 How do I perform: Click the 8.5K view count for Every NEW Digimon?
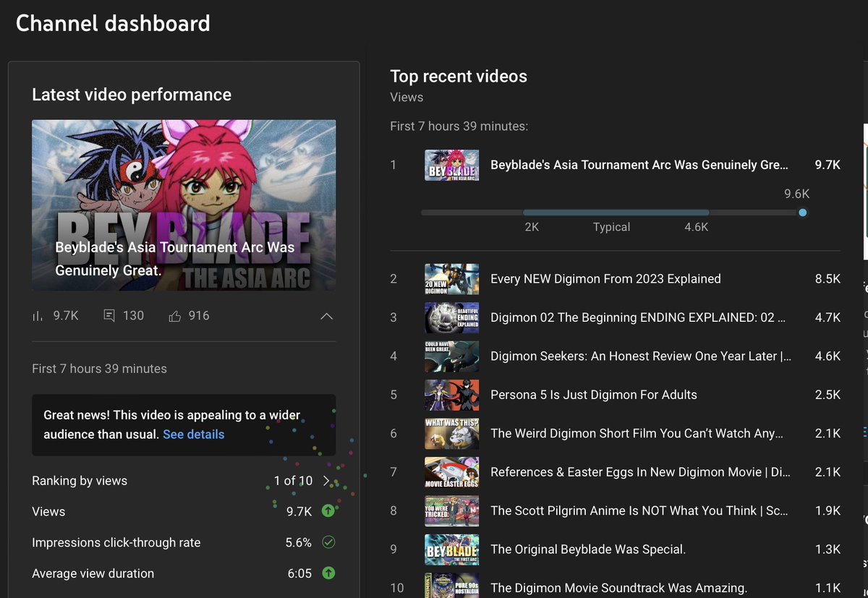point(827,279)
